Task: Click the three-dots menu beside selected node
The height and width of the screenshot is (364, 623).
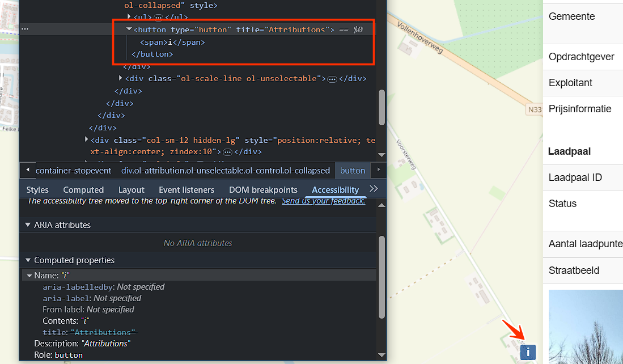Action: [25, 29]
